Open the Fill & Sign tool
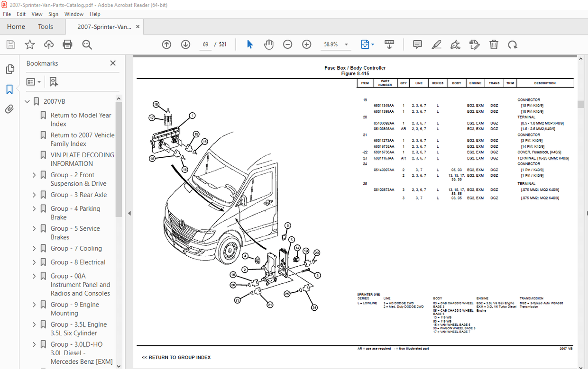This screenshot has width=588, height=369. click(x=455, y=44)
